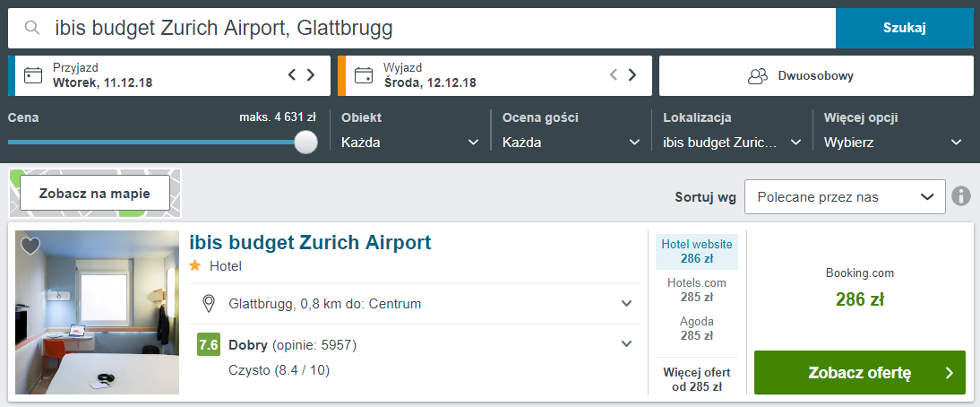Click the Cena price slider handle
The width and height of the screenshot is (980, 407).
[x=305, y=142]
